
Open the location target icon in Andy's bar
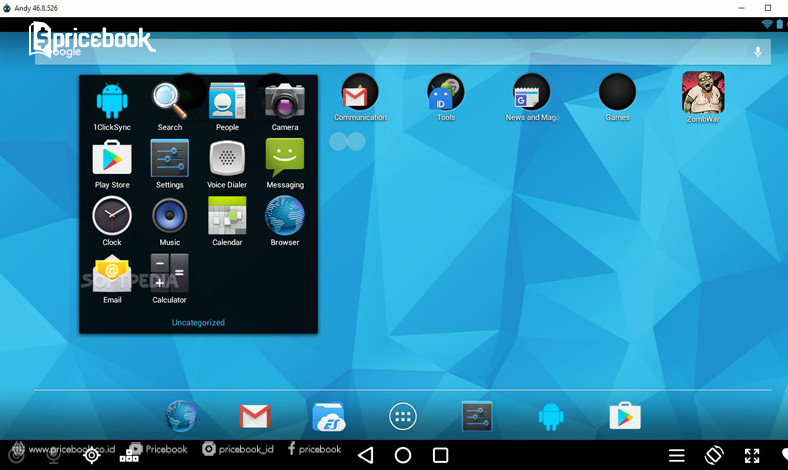pyautogui.click(x=91, y=455)
